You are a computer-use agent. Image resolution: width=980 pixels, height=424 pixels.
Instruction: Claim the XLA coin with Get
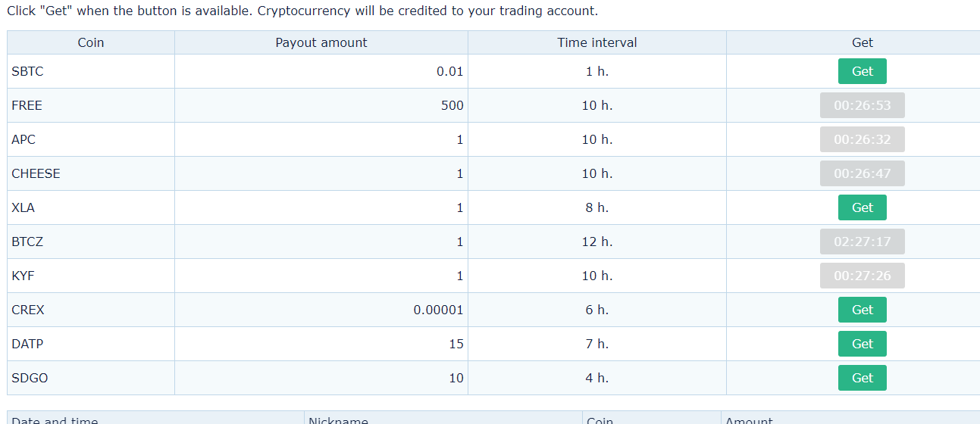862,207
